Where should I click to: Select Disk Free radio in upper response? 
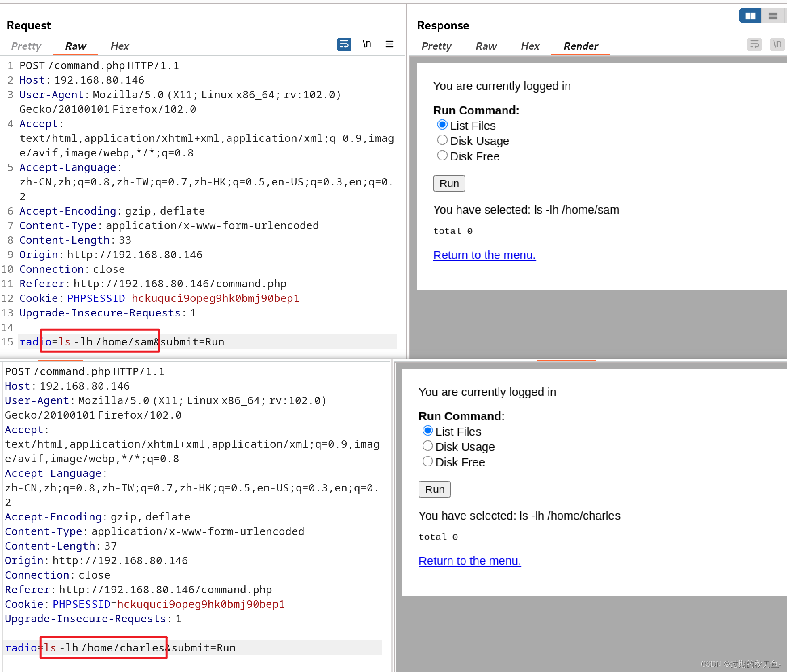click(442, 156)
